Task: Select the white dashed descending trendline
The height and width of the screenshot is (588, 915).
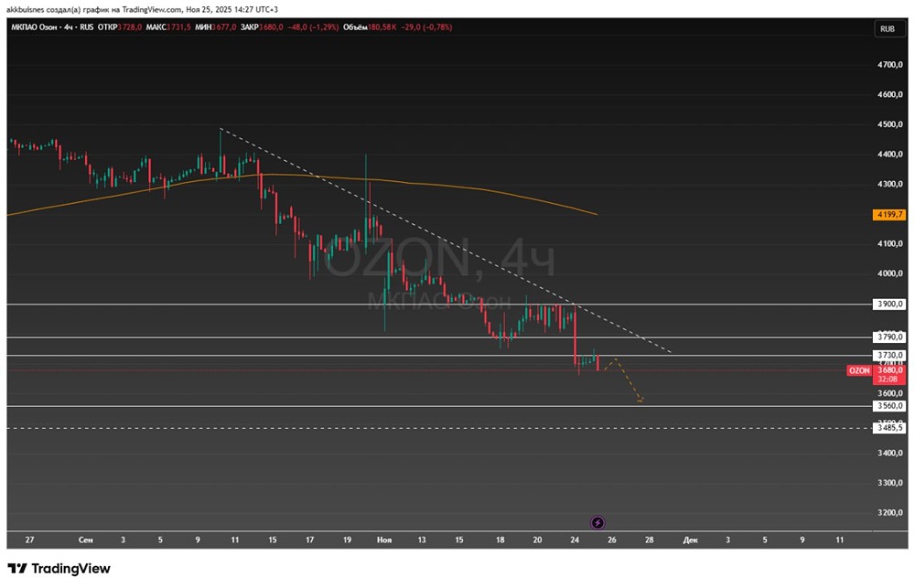Action: tap(446, 241)
